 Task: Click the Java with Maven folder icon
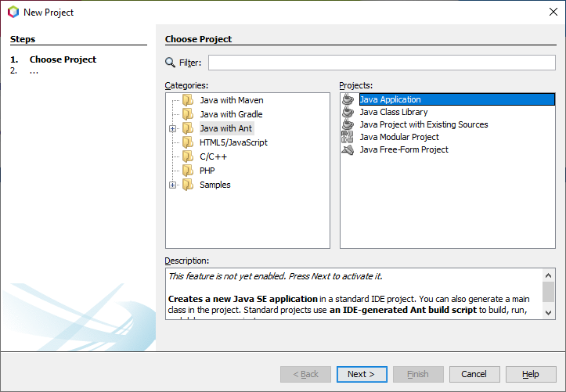pyautogui.click(x=187, y=100)
